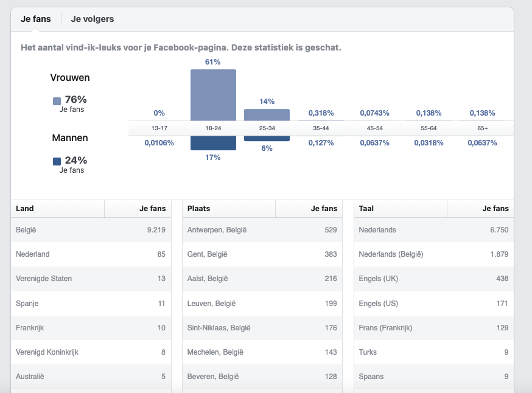Click the 18-24 age group label
The image size is (532, 393).
(x=213, y=128)
